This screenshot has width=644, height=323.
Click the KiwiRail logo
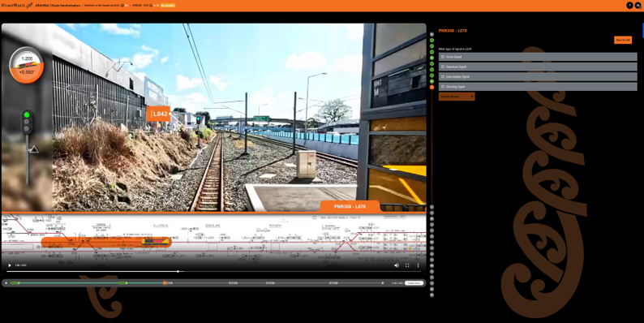(x=17, y=6)
